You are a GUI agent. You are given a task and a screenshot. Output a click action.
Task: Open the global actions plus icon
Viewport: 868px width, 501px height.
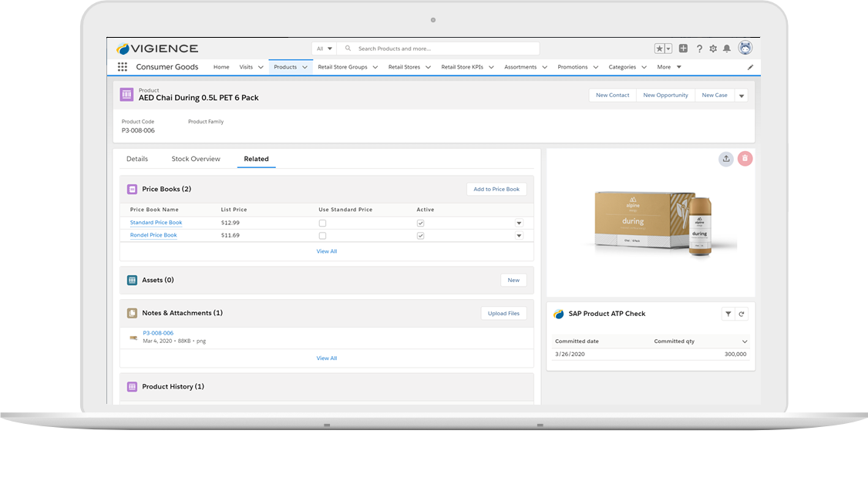tap(683, 49)
